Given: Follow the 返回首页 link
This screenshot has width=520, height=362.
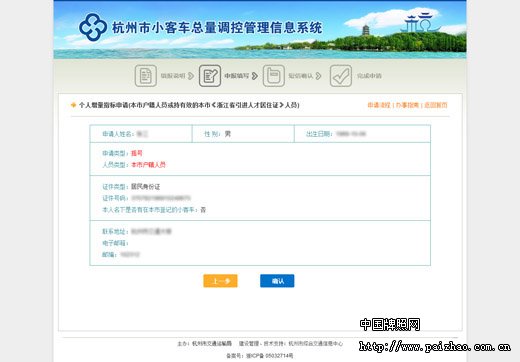Looking at the screenshot, I should point(436,105).
